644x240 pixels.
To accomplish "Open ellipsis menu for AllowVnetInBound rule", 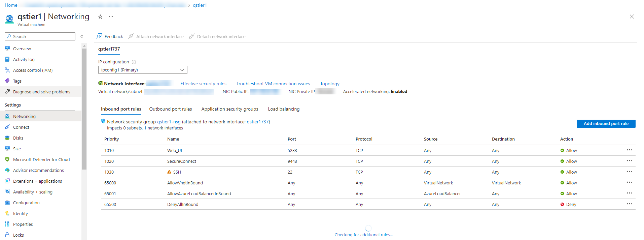I will [630, 182].
